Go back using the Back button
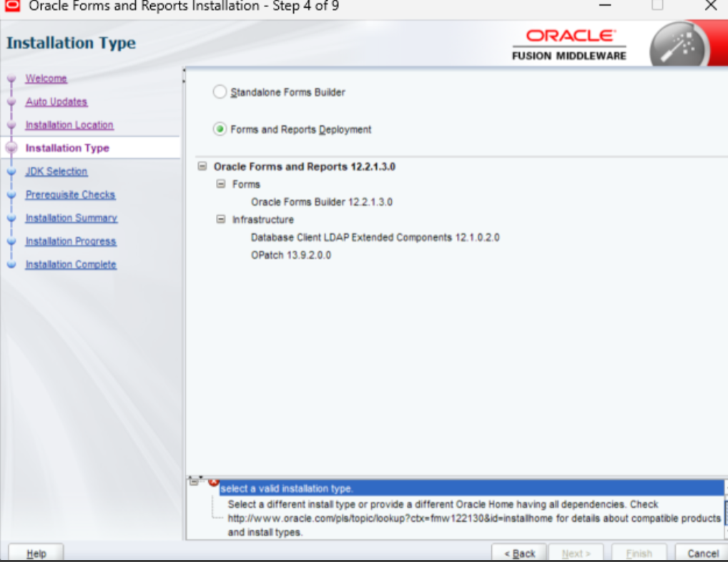This screenshot has width=728, height=562. click(520, 553)
